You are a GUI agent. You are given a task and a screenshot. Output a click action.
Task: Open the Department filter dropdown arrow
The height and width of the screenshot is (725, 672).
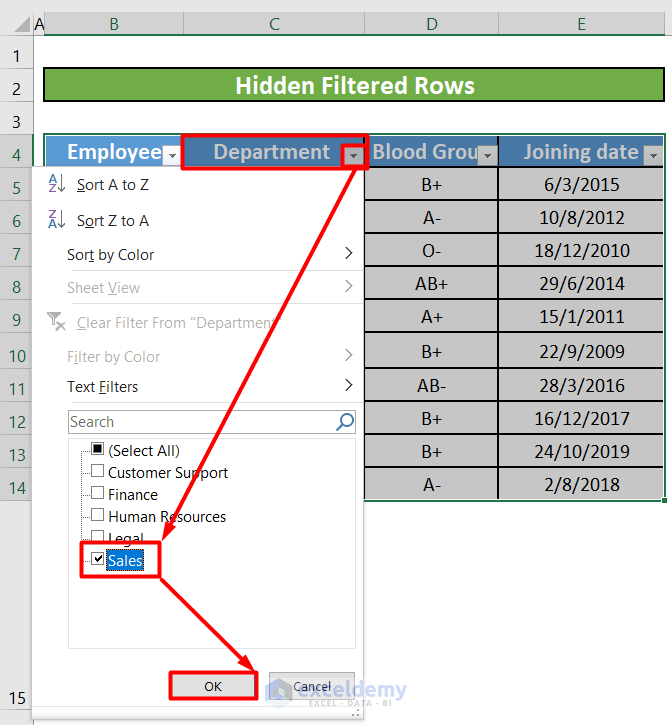(x=353, y=156)
